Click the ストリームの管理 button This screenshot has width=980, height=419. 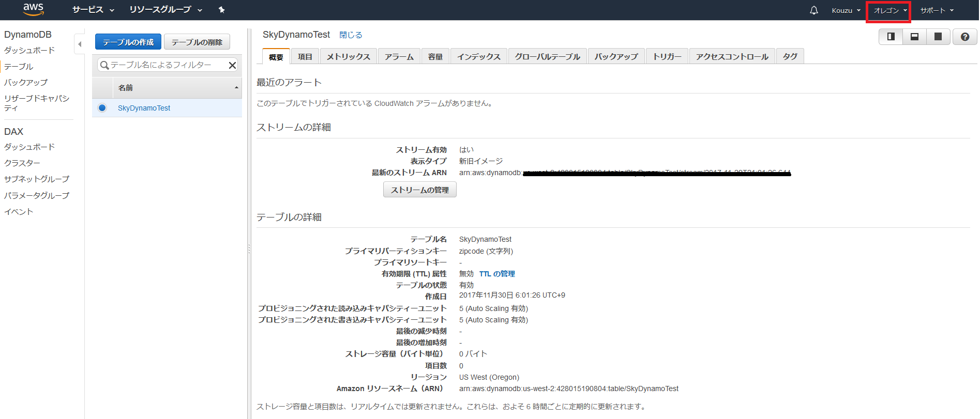pos(420,190)
